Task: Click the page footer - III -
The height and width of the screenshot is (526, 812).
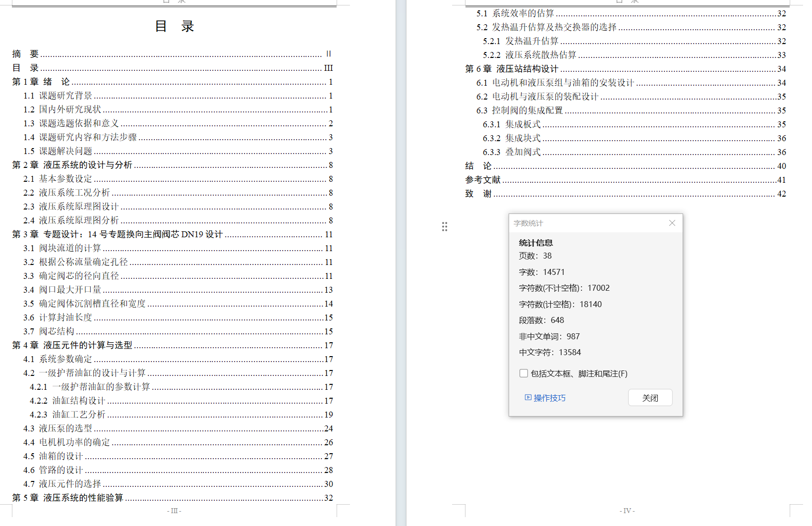Action: [174, 511]
